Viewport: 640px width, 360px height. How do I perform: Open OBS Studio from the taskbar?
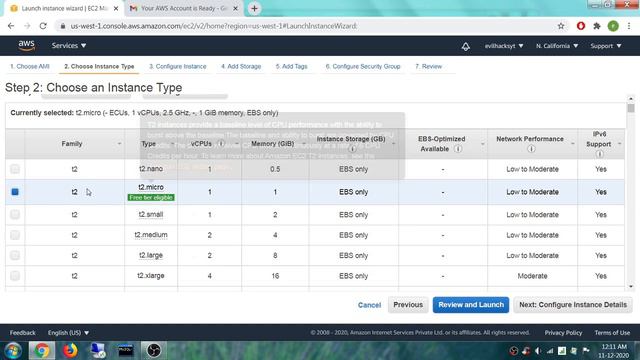pos(153,351)
